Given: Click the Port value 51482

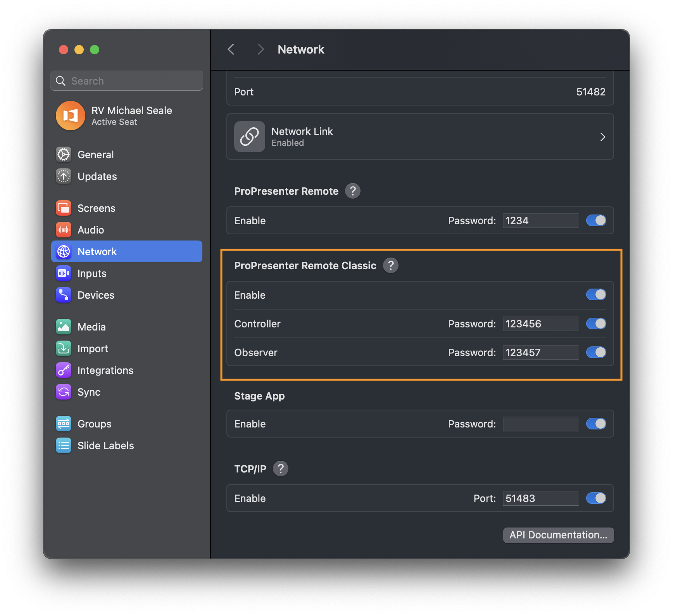Looking at the screenshot, I should pos(590,92).
